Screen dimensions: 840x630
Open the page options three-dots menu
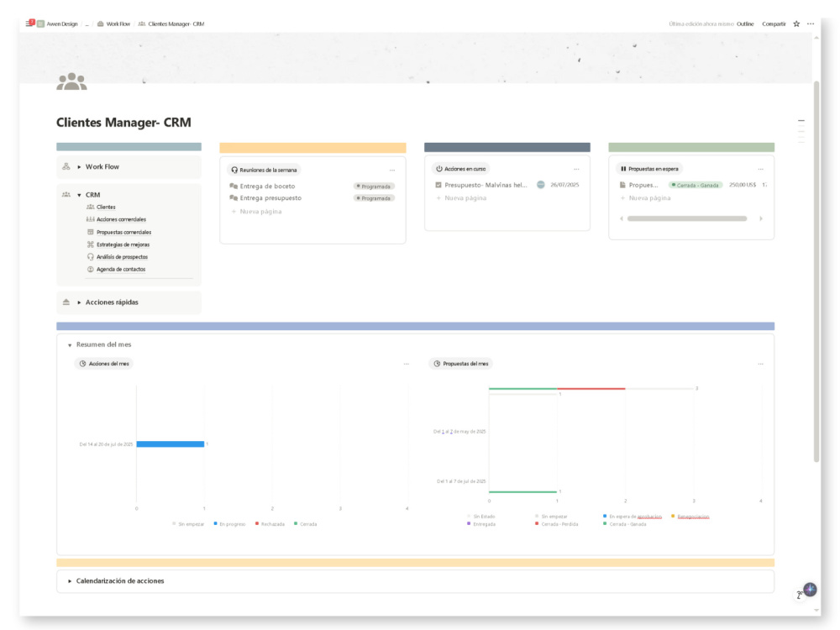pos(811,24)
